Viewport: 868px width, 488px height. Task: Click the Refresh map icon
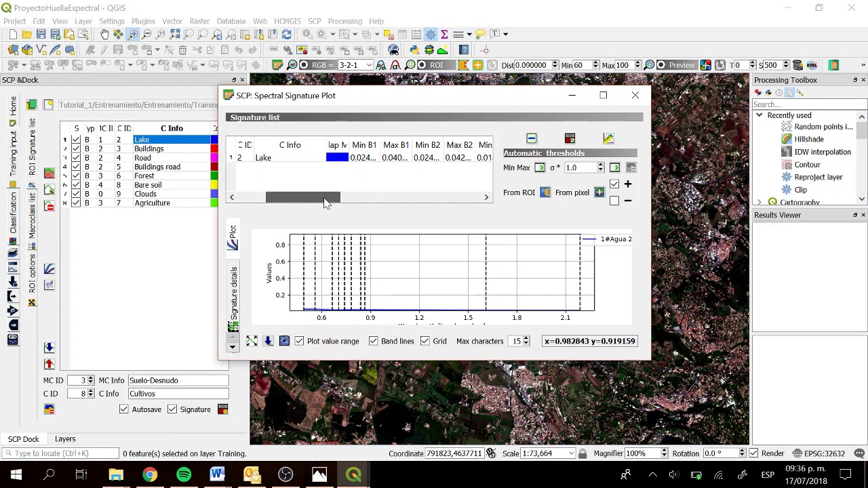tap(286, 34)
